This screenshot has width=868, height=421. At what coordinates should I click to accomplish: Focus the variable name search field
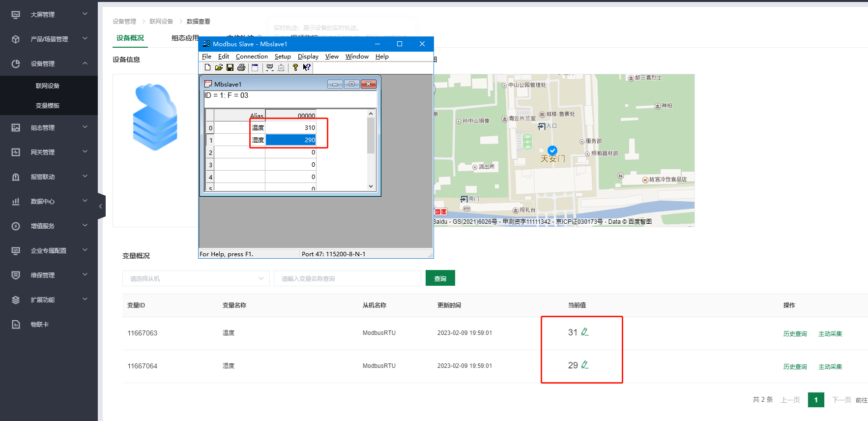(x=347, y=278)
